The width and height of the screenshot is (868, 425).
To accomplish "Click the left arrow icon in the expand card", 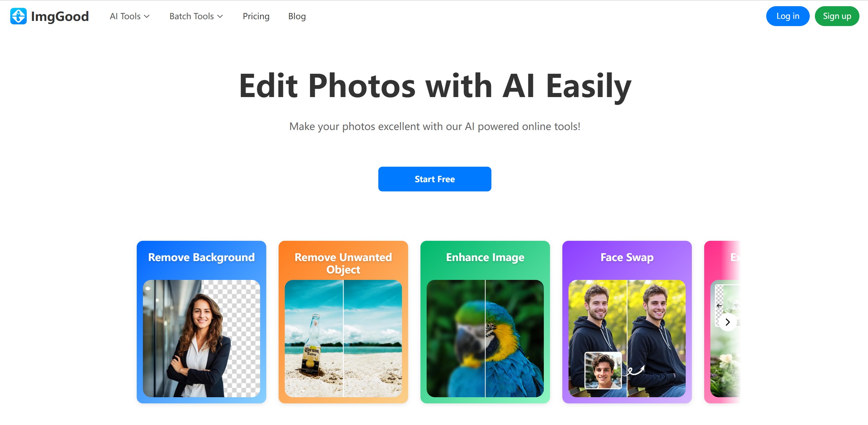I will pos(719,305).
